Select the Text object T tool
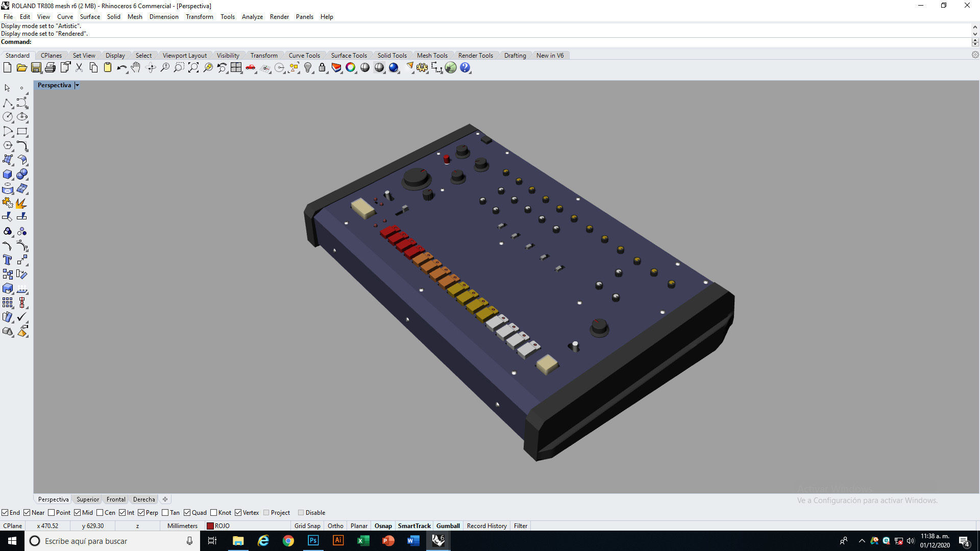 [8, 260]
